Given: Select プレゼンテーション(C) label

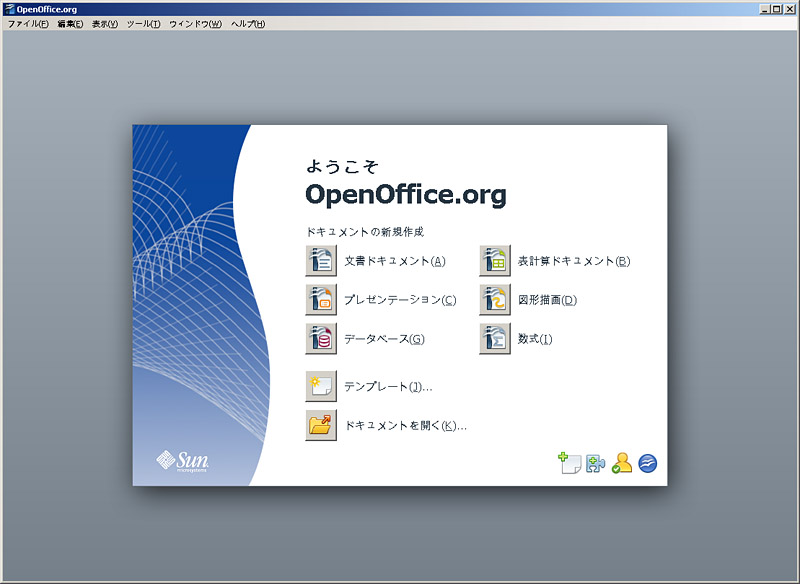Looking at the screenshot, I should coord(400,300).
